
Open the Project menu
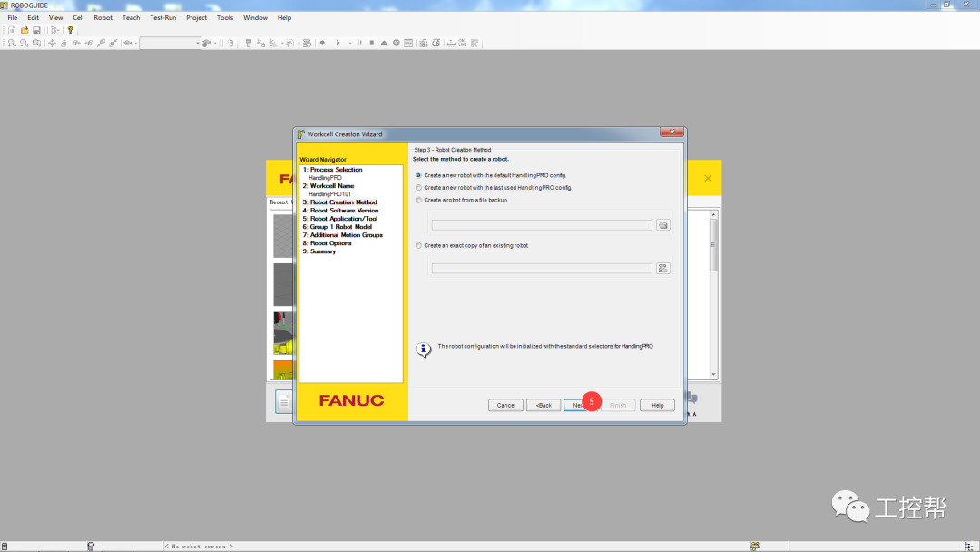click(x=196, y=17)
